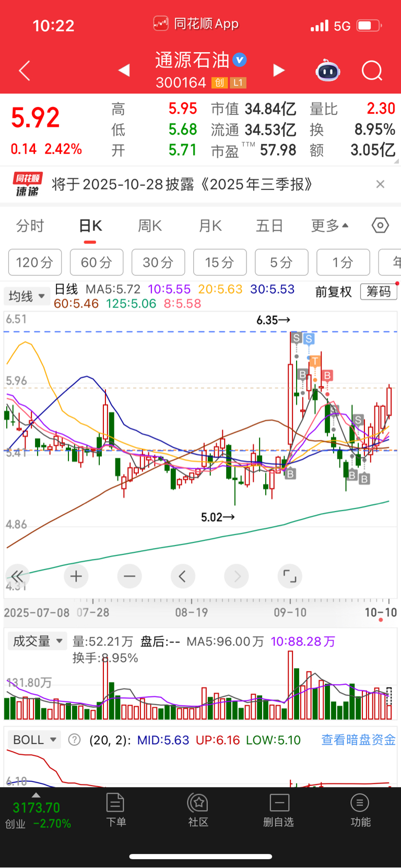This screenshot has width=401, height=868.
Task: Select the 30分 period button
Action: coord(158,262)
